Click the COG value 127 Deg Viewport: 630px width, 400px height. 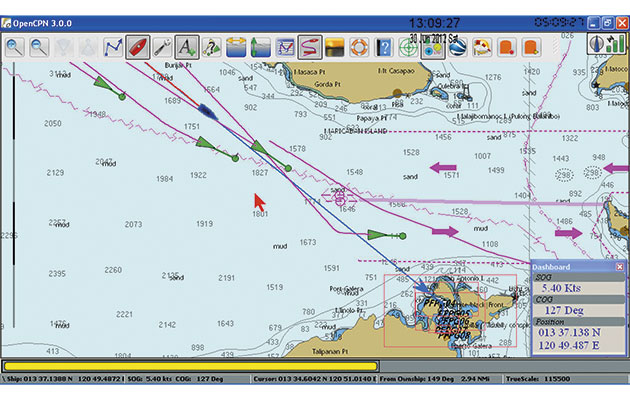pyautogui.click(x=564, y=310)
